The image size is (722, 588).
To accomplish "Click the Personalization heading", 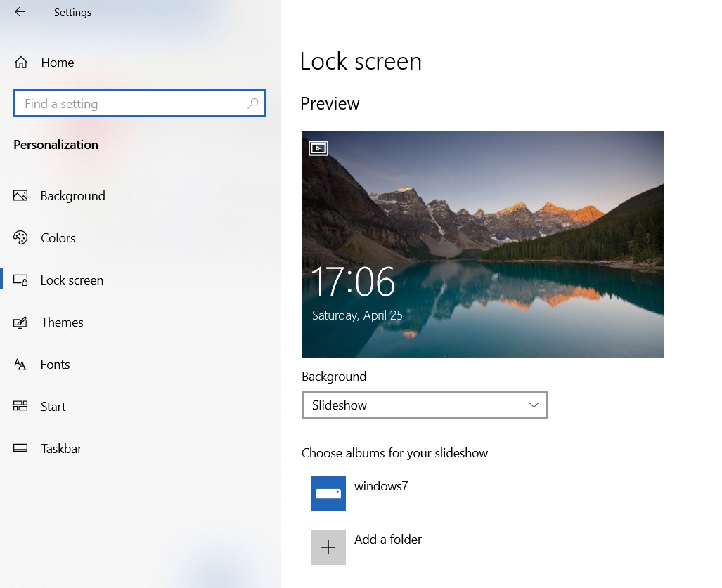I will (56, 145).
